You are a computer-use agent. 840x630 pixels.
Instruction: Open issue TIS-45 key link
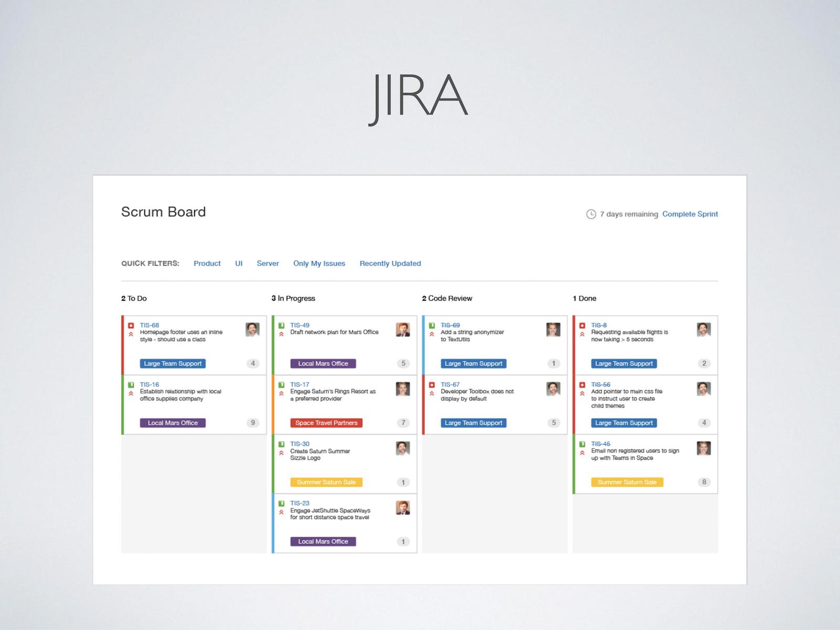click(x=601, y=444)
